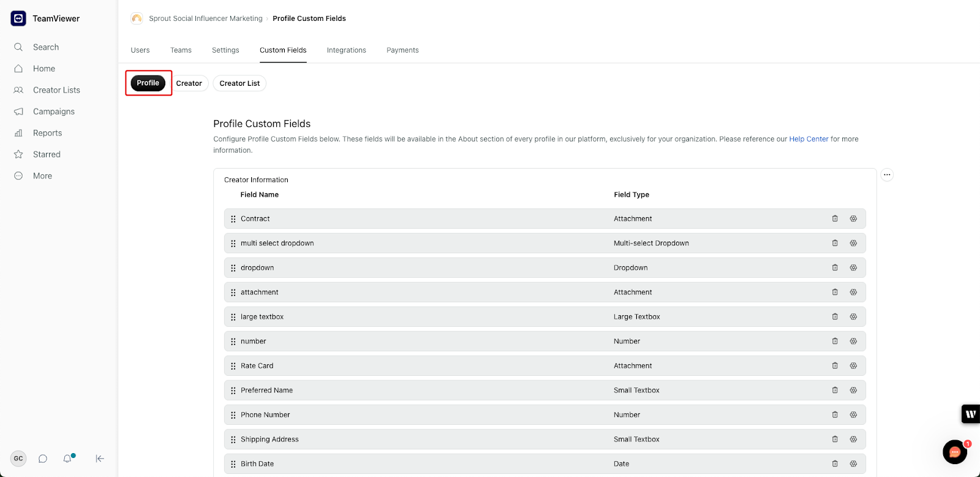This screenshot has width=980, height=477.
Task: Open settings for the Contract field
Action: pyautogui.click(x=853, y=219)
